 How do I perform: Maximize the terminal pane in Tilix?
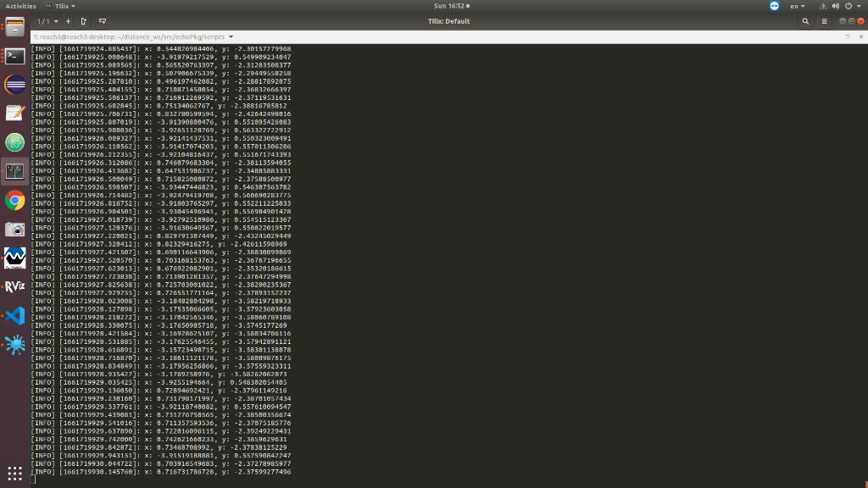pos(848,36)
